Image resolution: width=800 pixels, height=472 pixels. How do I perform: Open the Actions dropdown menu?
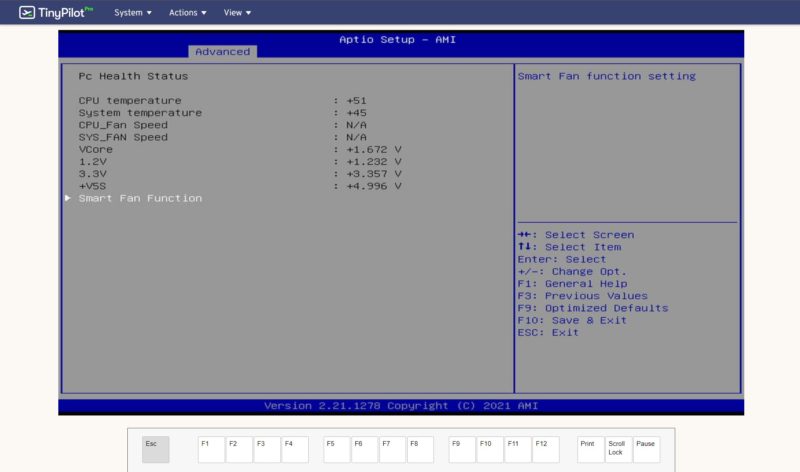point(188,13)
